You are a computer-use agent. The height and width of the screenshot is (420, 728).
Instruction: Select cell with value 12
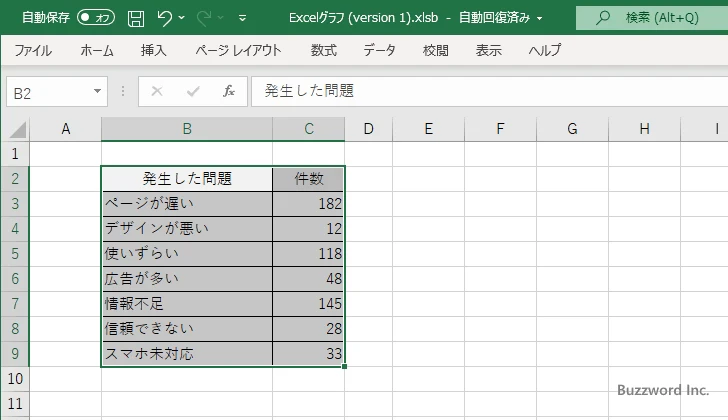point(309,229)
